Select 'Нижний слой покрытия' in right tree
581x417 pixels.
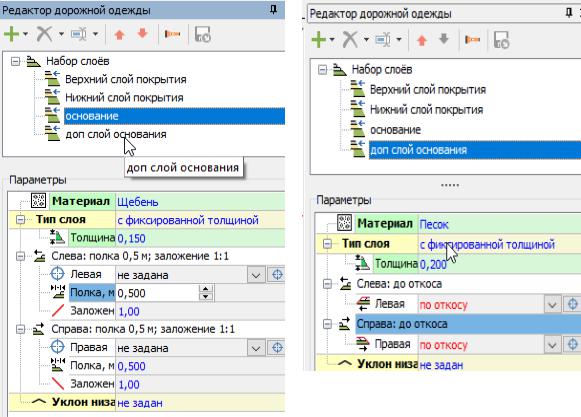click(x=426, y=110)
